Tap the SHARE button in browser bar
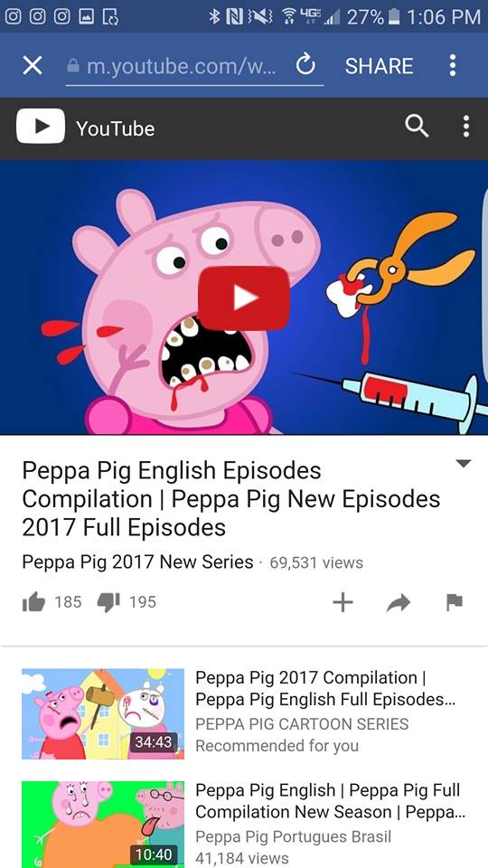488x868 pixels. tap(379, 66)
